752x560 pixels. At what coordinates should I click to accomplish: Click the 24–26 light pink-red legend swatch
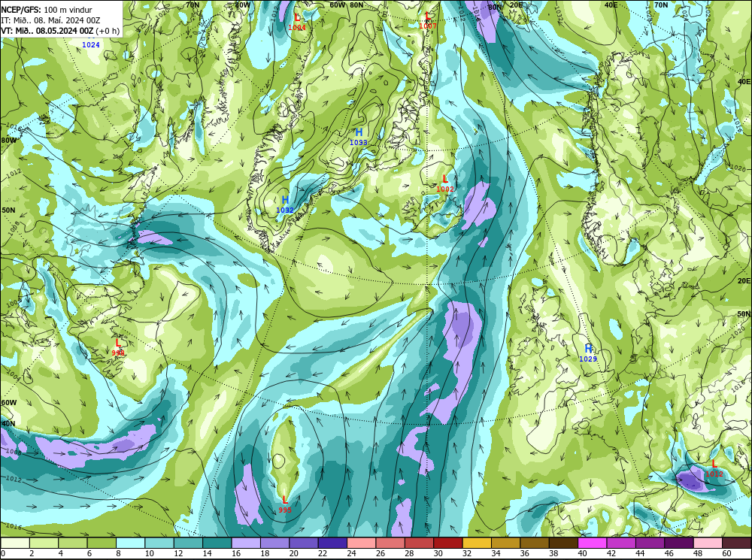361,543
